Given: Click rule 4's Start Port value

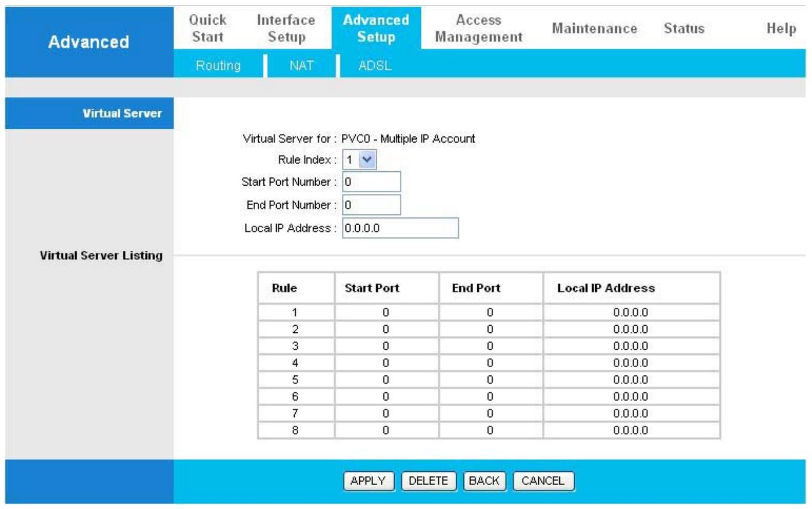Looking at the screenshot, I should tap(387, 362).
